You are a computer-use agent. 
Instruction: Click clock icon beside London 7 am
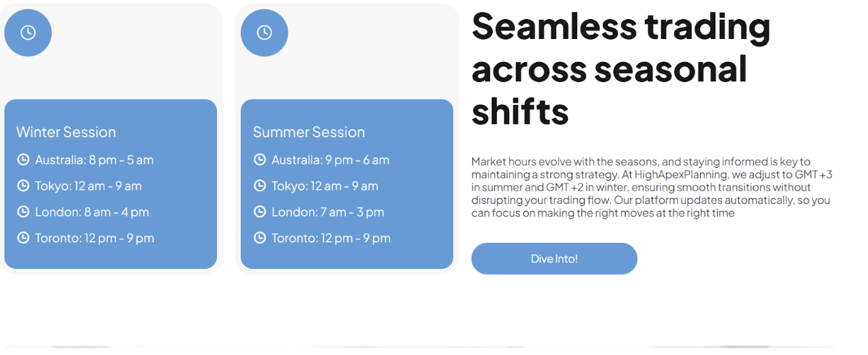coord(259,212)
